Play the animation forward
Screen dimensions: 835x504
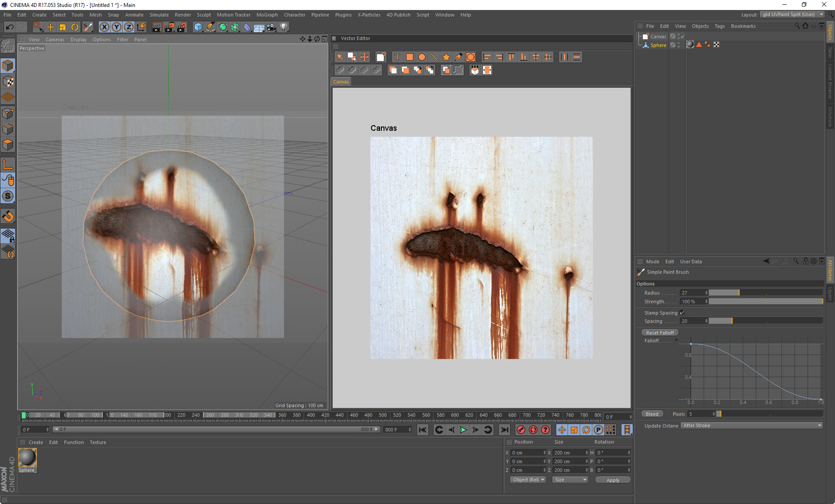(x=463, y=430)
